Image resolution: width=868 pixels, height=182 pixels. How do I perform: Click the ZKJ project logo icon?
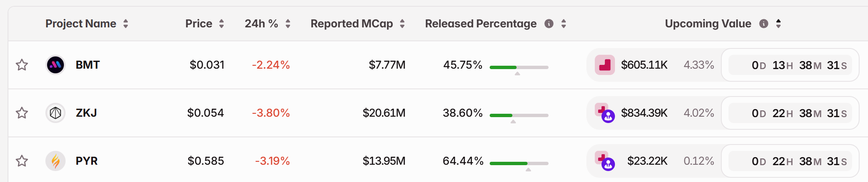55,113
